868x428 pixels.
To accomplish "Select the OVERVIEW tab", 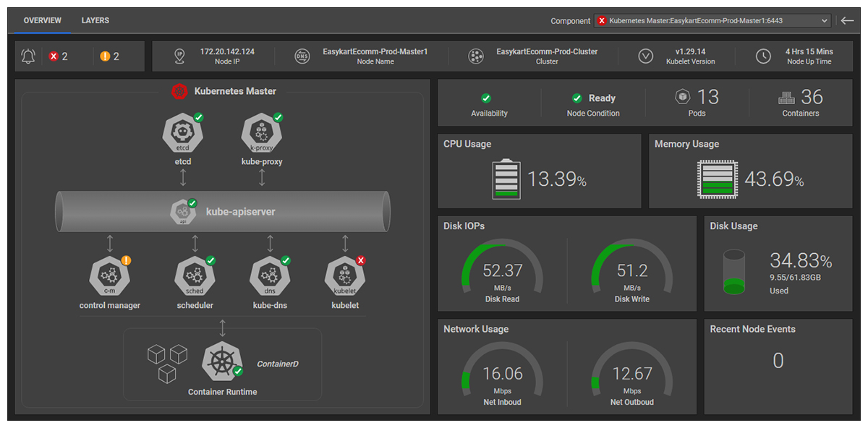I will [x=42, y=21].
